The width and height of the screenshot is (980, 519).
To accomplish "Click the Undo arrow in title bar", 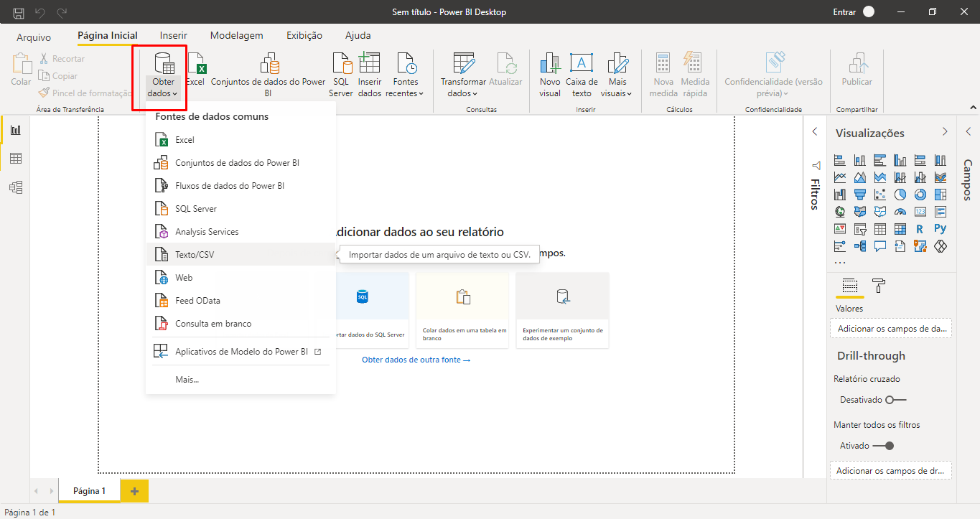I will (41, 12).
